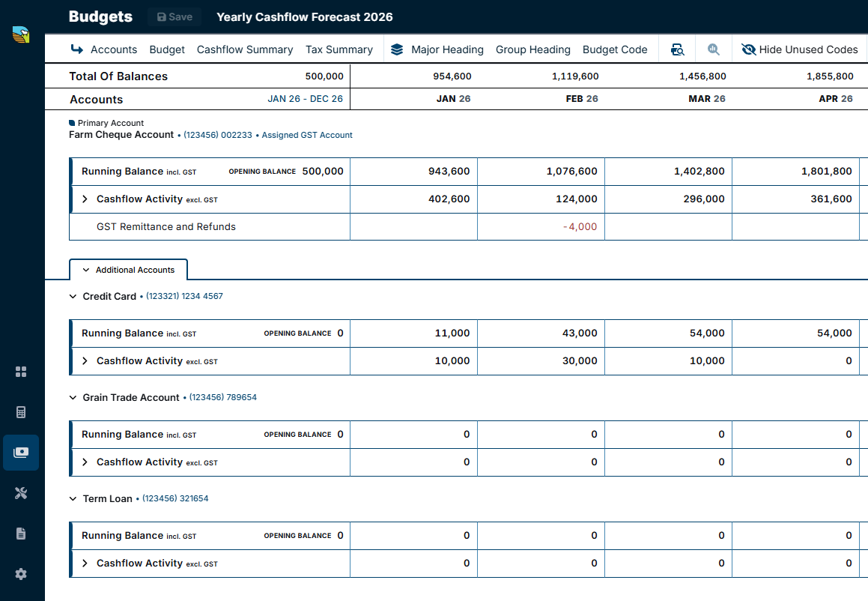The width and height of the screenshot is (868, 601).
Task: Open the calculator icon in sidebar
Action: (x=21, y=412)
